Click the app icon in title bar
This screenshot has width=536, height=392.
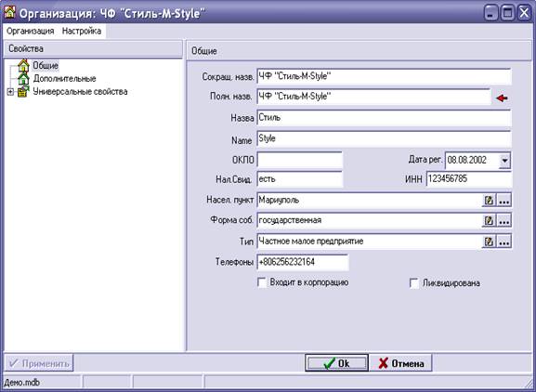click(9, 12)
